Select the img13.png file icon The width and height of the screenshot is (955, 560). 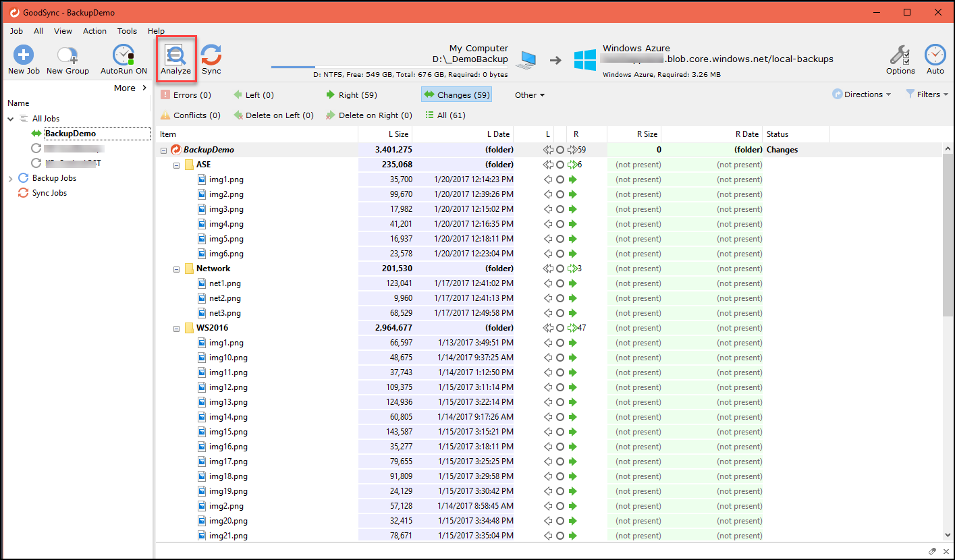[x=202, y=402]
